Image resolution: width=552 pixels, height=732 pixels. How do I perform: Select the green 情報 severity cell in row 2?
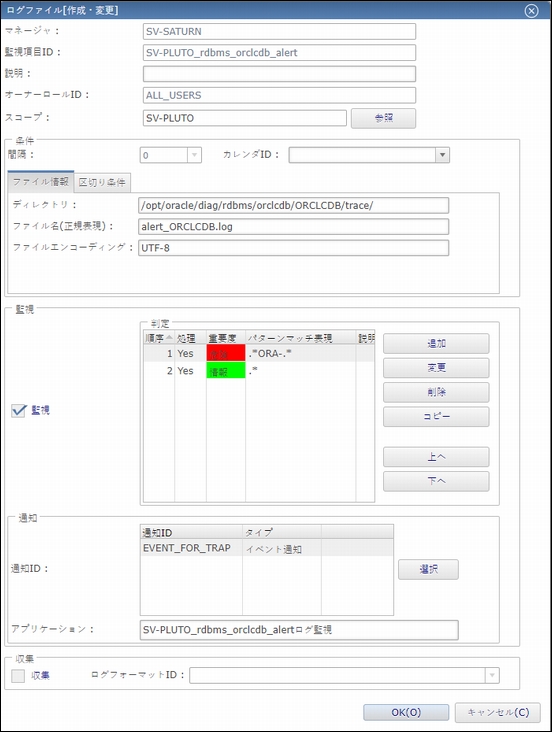point(226,371)
